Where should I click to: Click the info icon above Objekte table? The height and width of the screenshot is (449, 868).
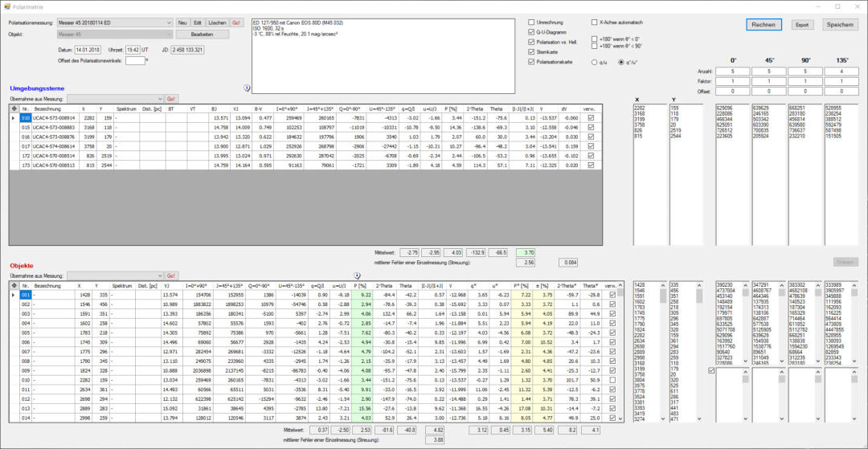point(358,275)
